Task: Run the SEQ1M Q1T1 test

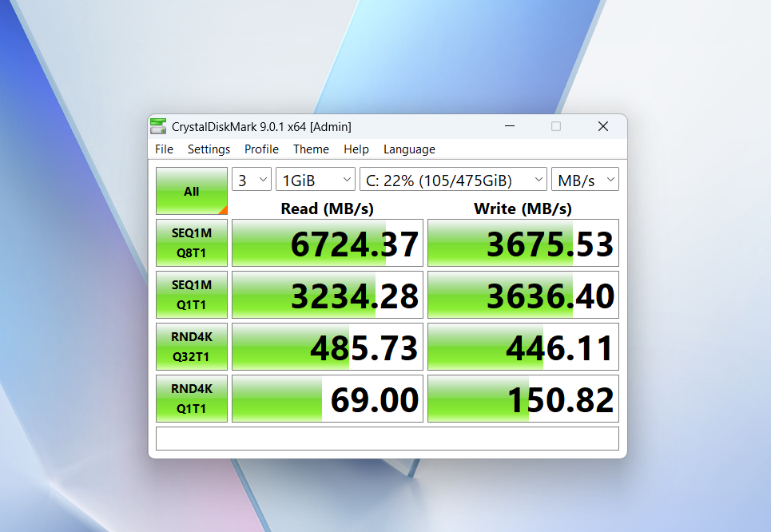Action: click(x=192, y=295)
